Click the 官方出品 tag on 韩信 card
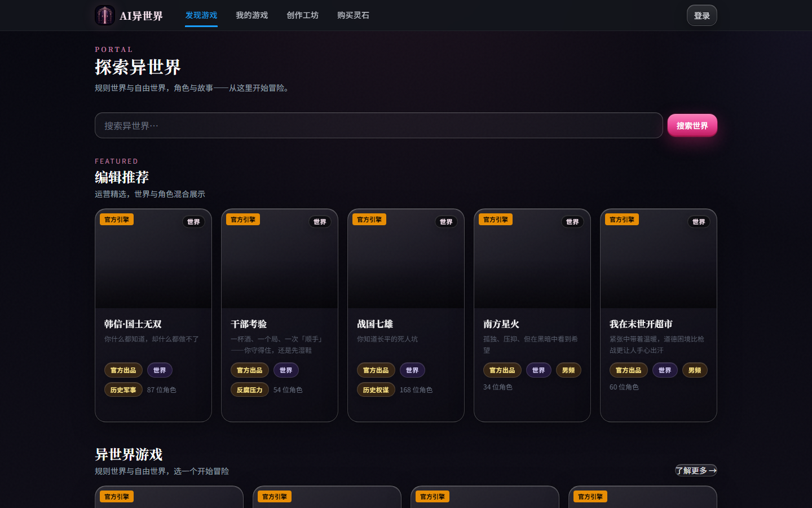This screenshot has width=812, height=508. coord(123,370)
